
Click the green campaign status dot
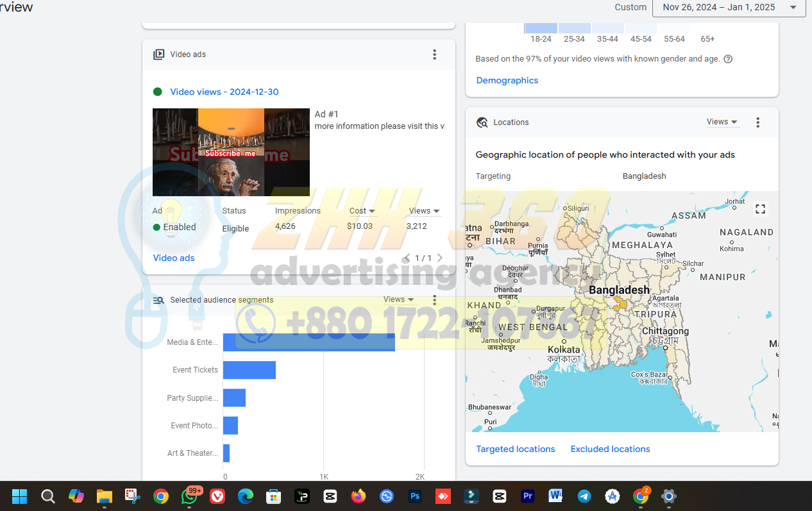click(158, 92)
